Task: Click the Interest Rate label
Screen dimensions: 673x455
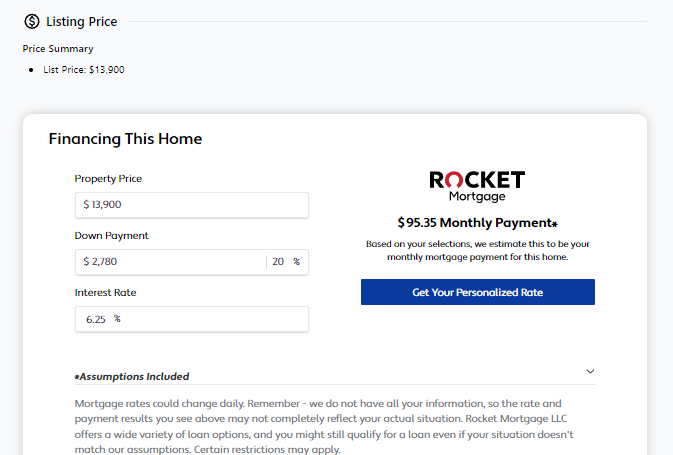Action: 105,293
